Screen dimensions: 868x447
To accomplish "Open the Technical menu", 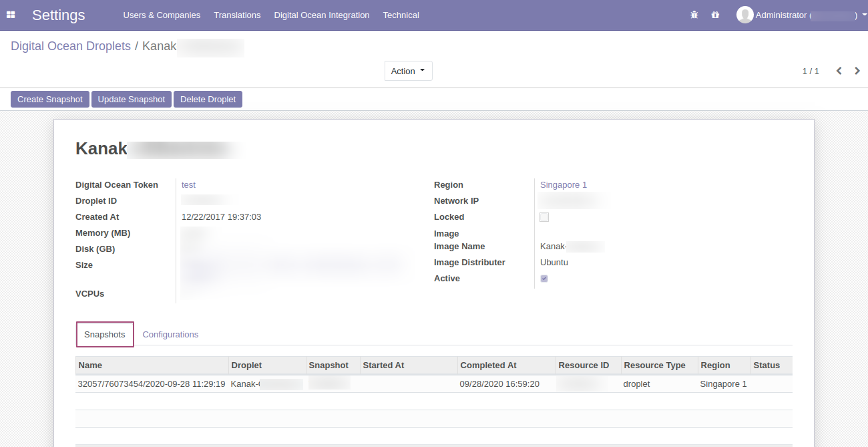I will pos(401,15).
